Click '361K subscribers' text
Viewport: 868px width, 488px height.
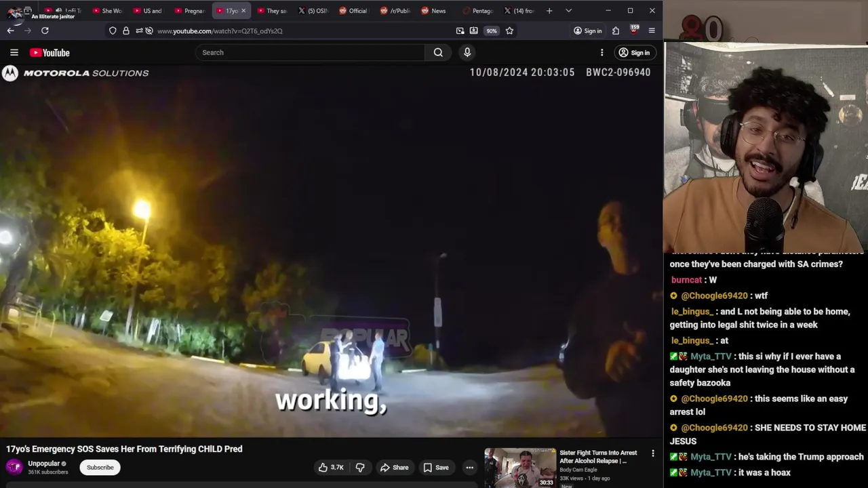coord(47,472)
